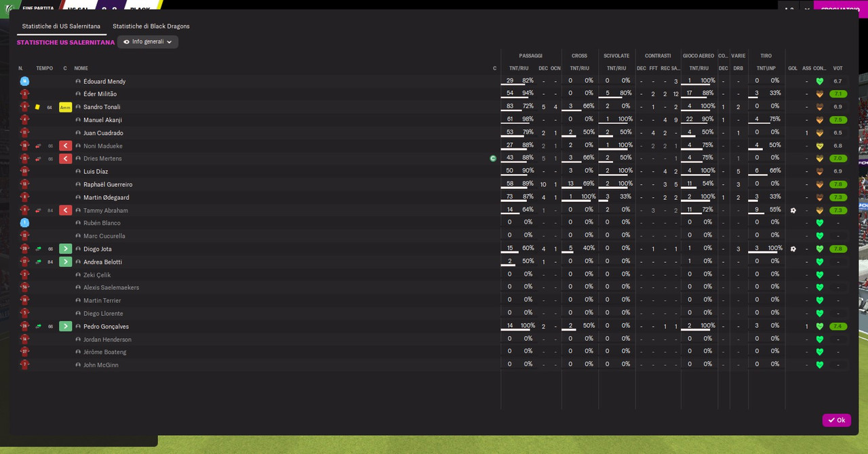
Task: Open Statistiche di Black Dragons tab
Action: pos(151,26)
